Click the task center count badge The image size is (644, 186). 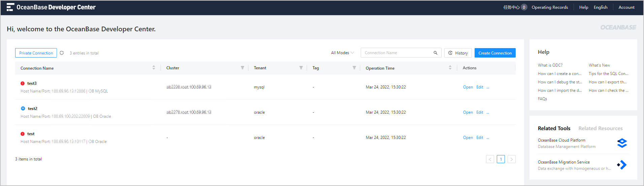(x=524, y=7)
